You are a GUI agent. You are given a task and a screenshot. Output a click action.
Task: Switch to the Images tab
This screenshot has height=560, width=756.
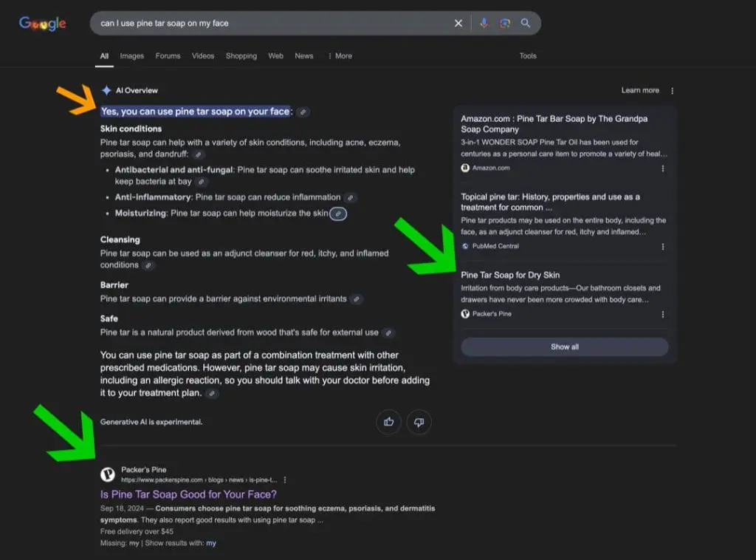tap(131, 55)
